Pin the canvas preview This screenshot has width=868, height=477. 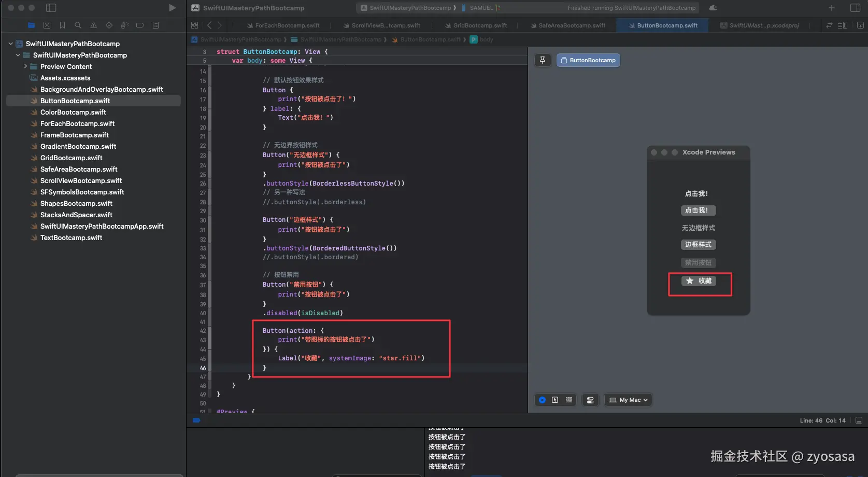[542, 60]
